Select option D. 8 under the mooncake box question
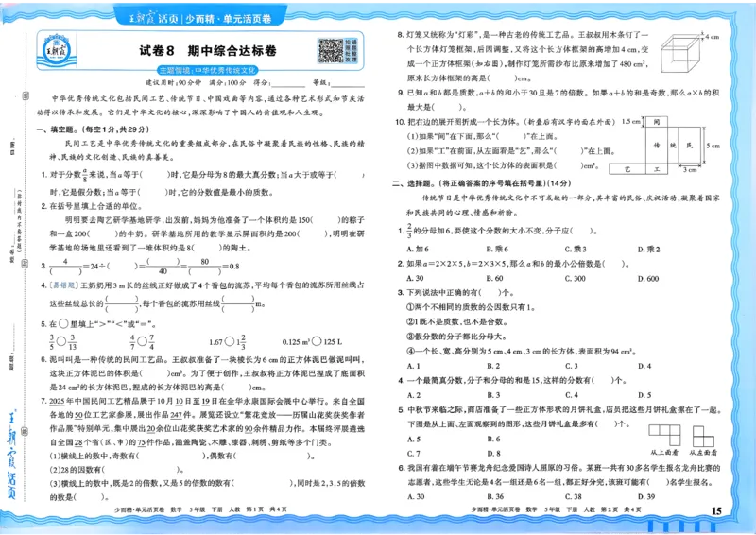Viewport: 756px width, 535px height. click(493, 454)
